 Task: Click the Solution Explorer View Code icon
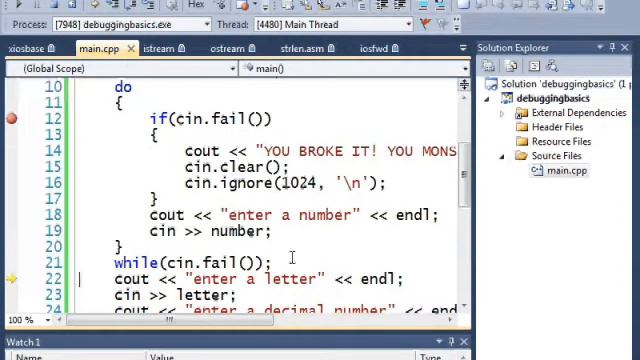534,66
